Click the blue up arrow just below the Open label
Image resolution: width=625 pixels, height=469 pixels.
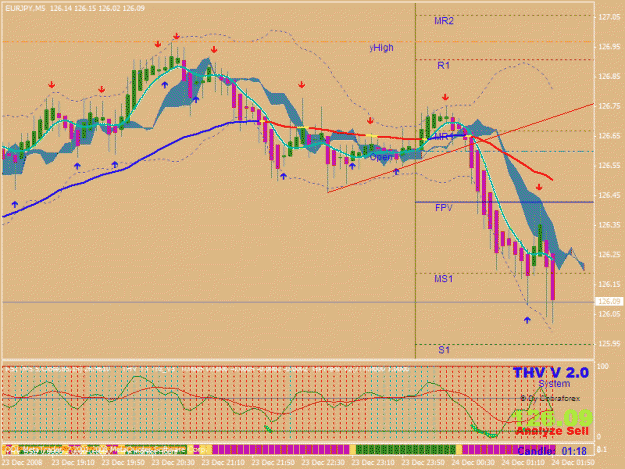point(396,172)
